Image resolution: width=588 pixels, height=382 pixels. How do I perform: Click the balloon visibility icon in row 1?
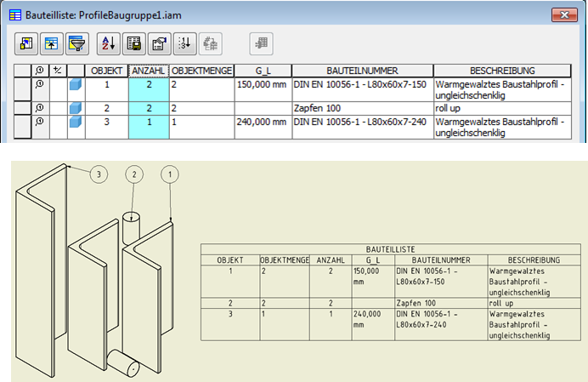39,84
